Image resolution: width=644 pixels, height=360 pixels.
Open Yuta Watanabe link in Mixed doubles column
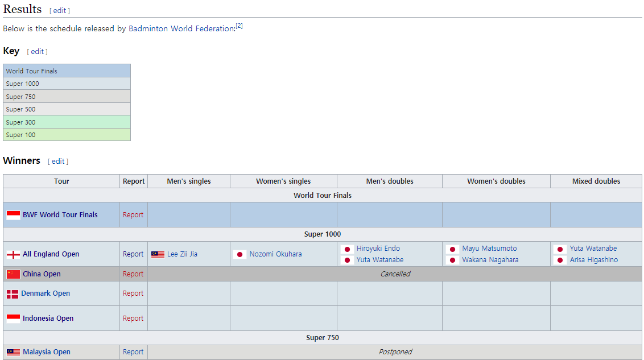point(593,249)
